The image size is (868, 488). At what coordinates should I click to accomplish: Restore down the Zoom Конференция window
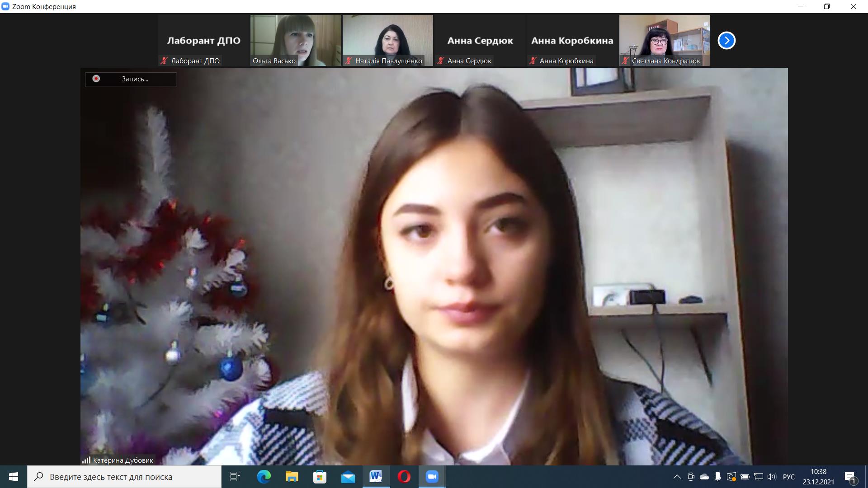pos(827,6)
